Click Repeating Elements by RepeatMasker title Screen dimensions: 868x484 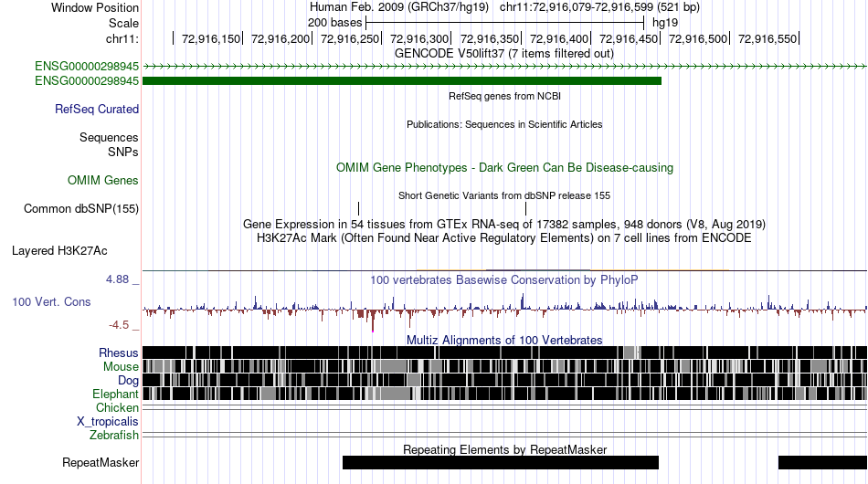(504, 449)
